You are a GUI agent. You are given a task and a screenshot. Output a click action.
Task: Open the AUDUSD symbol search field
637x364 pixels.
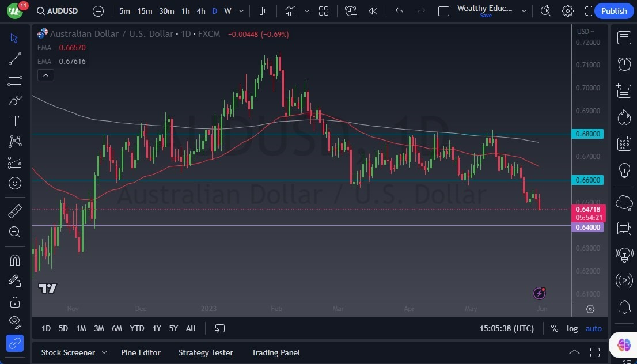58,10
